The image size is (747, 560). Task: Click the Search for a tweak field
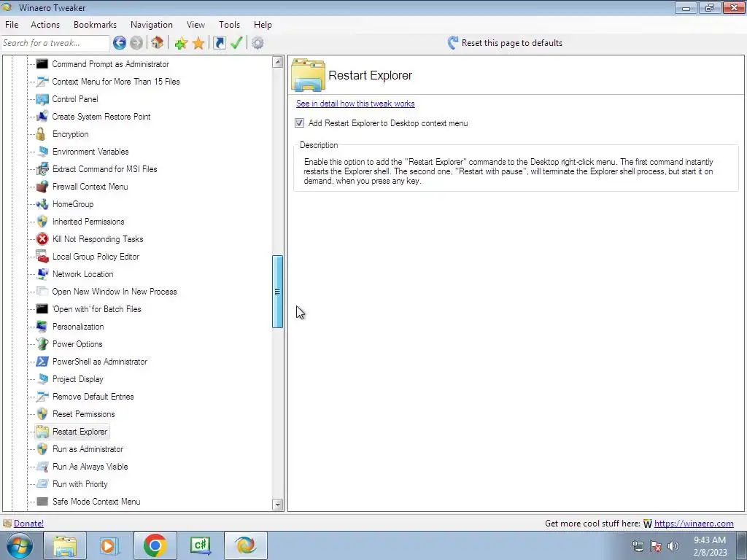pyautogui.click(x=55, y=43)
